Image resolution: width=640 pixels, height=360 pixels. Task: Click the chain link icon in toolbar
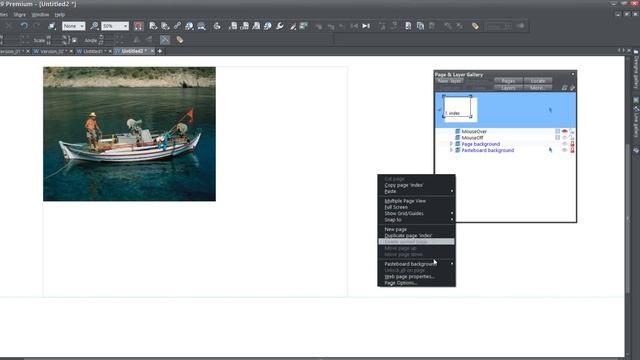(177, 26)
